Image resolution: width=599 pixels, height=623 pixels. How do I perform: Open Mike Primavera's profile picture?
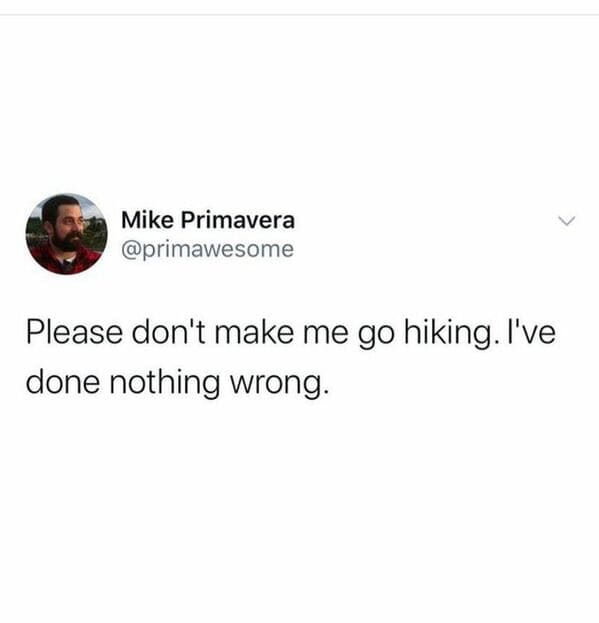[x=66, y=234]
